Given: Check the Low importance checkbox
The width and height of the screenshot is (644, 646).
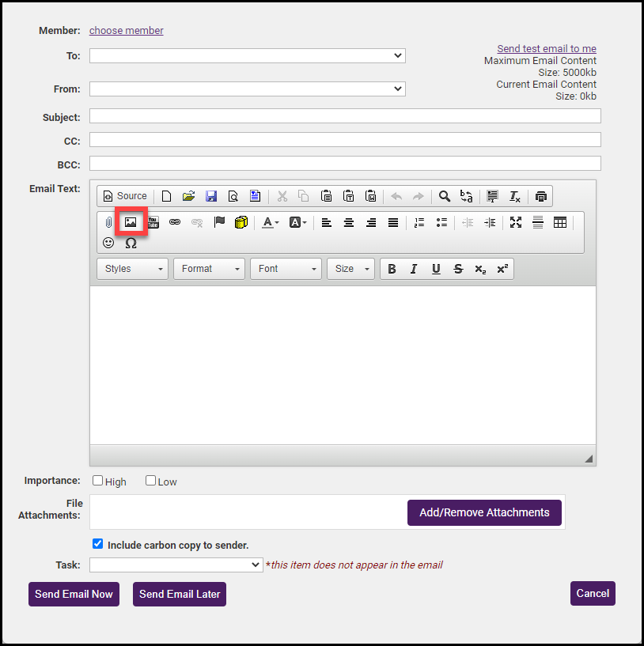Looking at the screenshot, I should click(x=151, y=481).
